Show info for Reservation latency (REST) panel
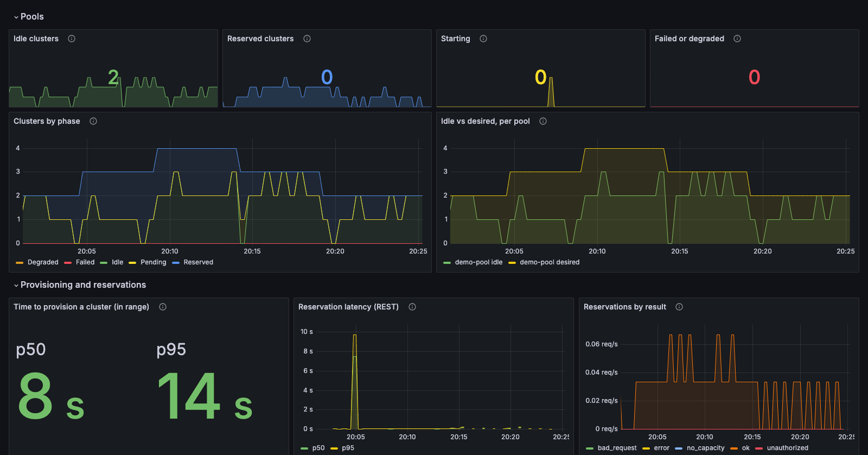This screenshot has height=455, width=868. 412,307
